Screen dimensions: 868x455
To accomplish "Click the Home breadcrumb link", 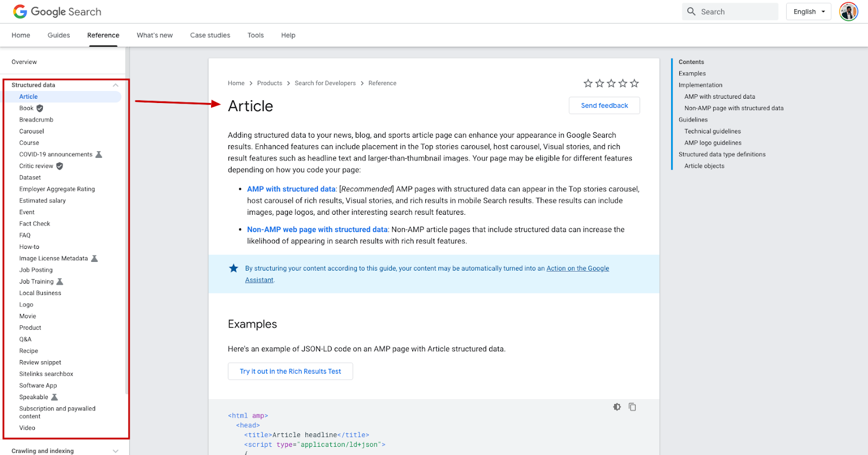I will coord(236,84).
